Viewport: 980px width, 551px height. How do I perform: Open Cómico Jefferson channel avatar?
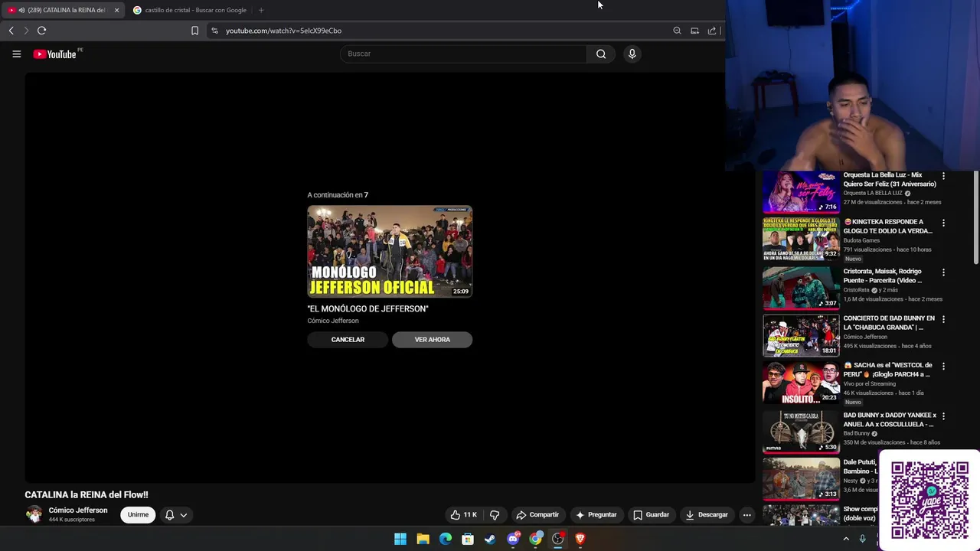point(34,514)
